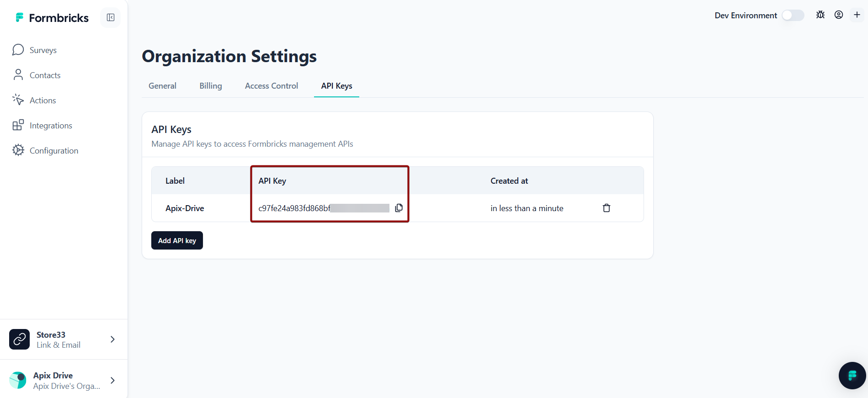Click the Label column header

tap(175, 181)
